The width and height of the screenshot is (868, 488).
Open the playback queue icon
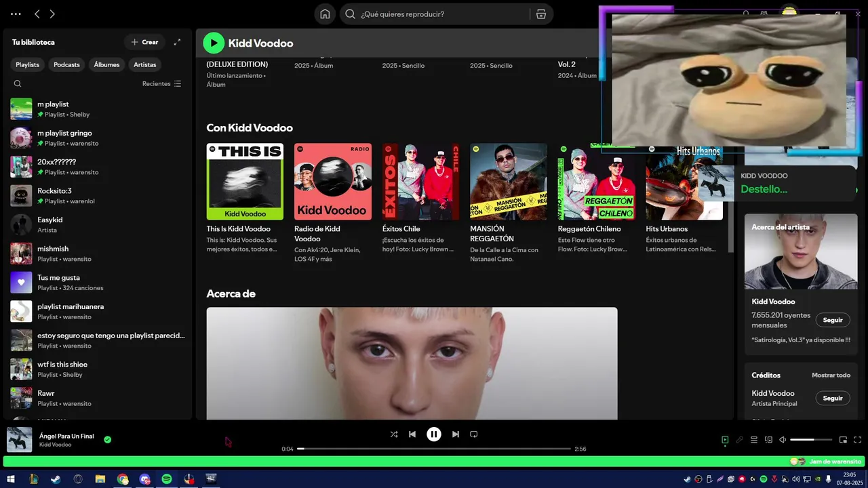[x=753, y=440]
